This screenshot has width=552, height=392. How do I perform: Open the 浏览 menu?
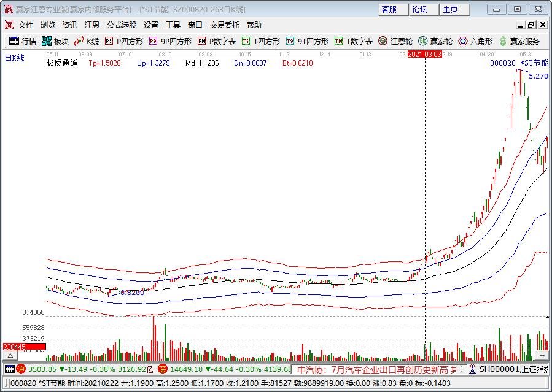click(47, 25)
